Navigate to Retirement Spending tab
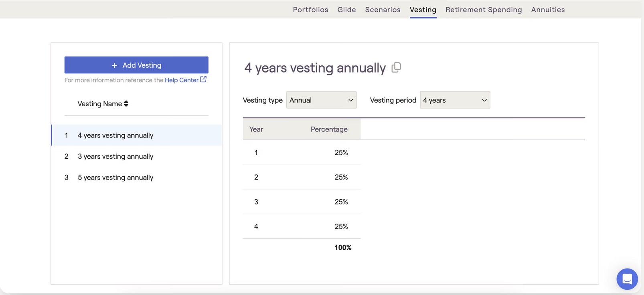This screenshot has height=295, width=644. (484, 10)
